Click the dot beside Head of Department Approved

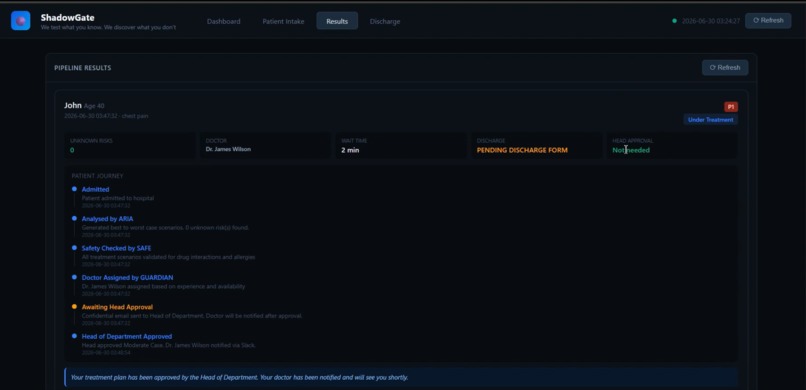[75, 336]
